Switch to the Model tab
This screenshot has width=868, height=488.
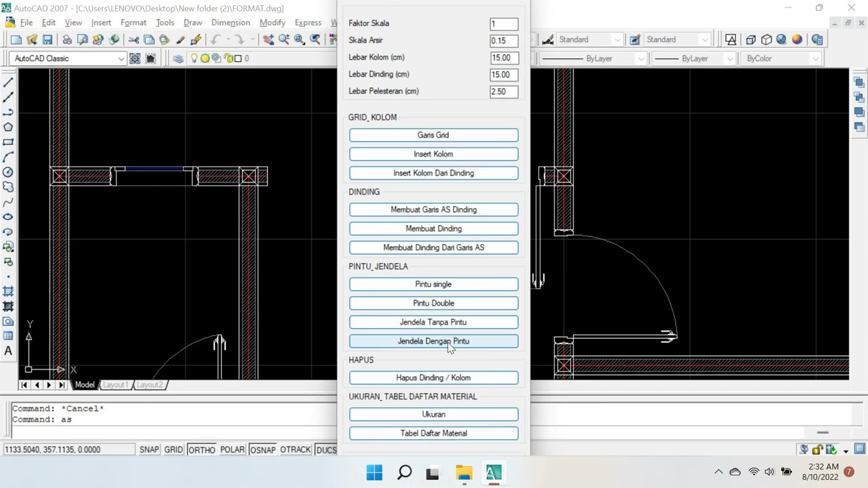tap(85, 385)
